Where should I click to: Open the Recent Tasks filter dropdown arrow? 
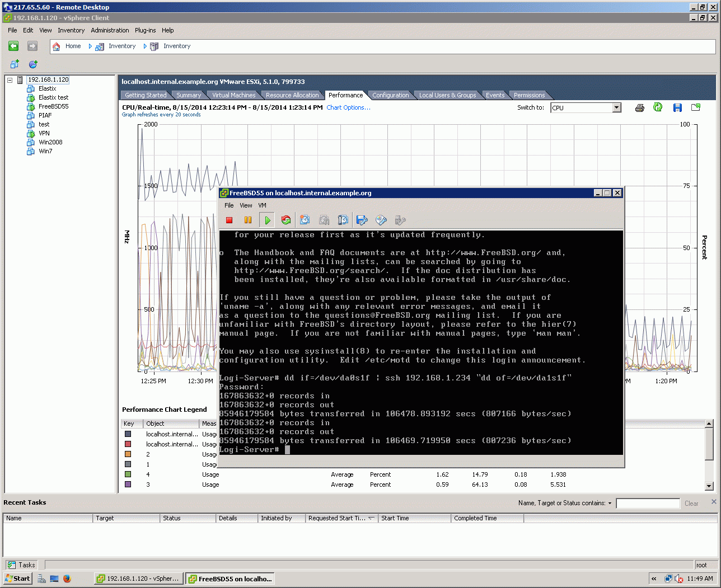(x=610, y=504)
